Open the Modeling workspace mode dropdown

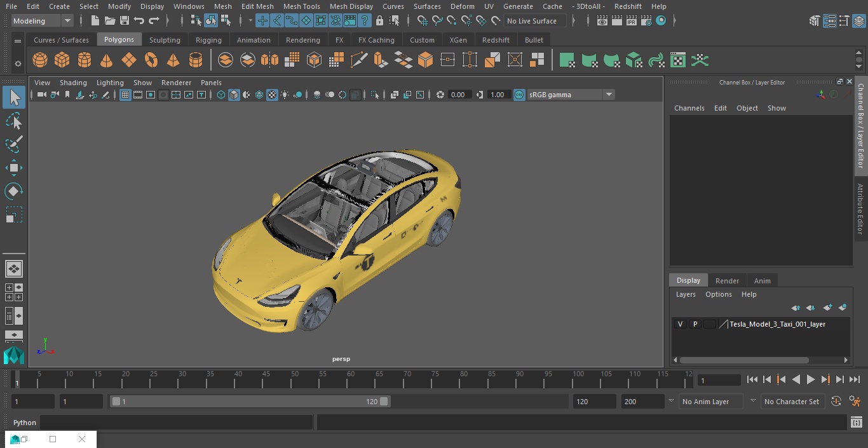coord(43,21)
